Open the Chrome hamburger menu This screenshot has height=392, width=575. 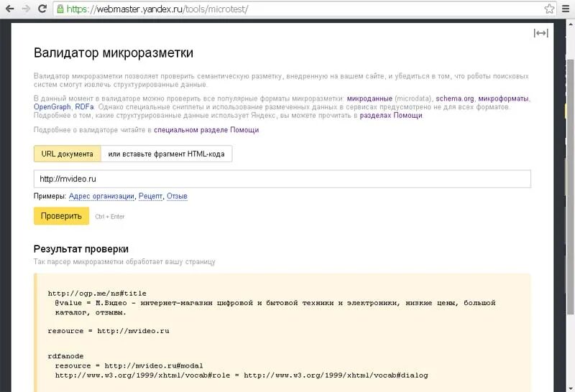coord(566,9)
